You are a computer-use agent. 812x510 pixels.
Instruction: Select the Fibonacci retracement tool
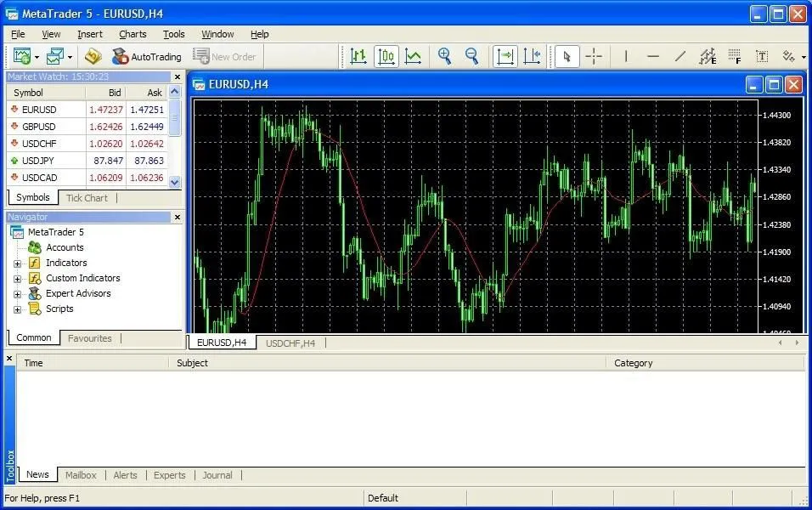tap(735, 56)
